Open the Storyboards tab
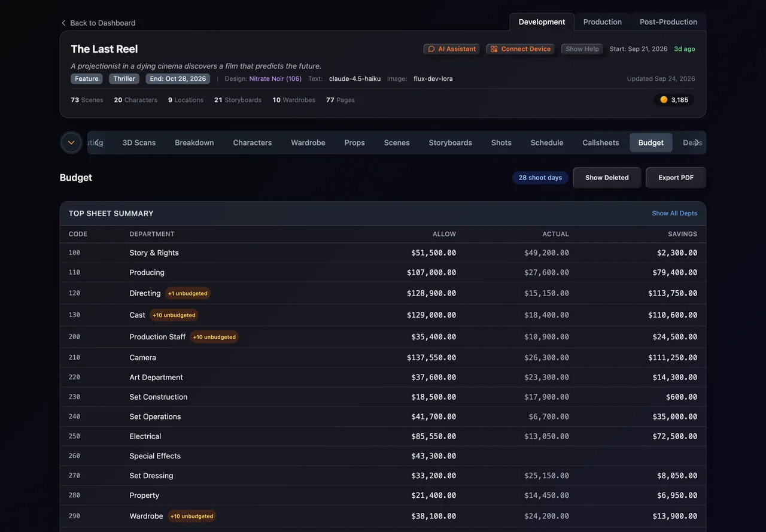The image size is (766, 532). tap(451, 142)
